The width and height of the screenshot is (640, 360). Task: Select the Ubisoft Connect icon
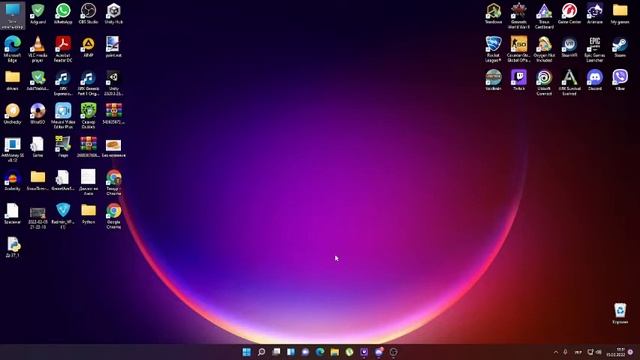pos(544,83)
